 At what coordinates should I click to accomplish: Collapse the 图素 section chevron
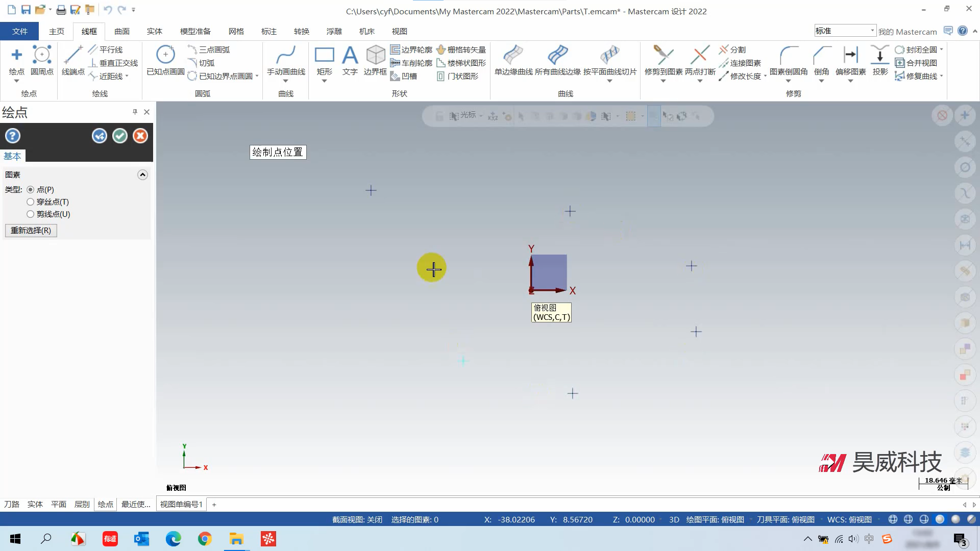point(142,175)
